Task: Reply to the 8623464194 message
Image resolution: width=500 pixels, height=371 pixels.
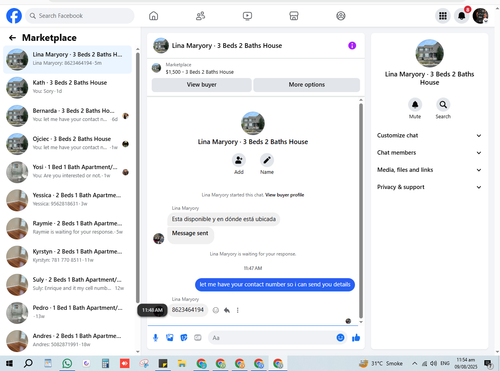Action: click(227, 310)
